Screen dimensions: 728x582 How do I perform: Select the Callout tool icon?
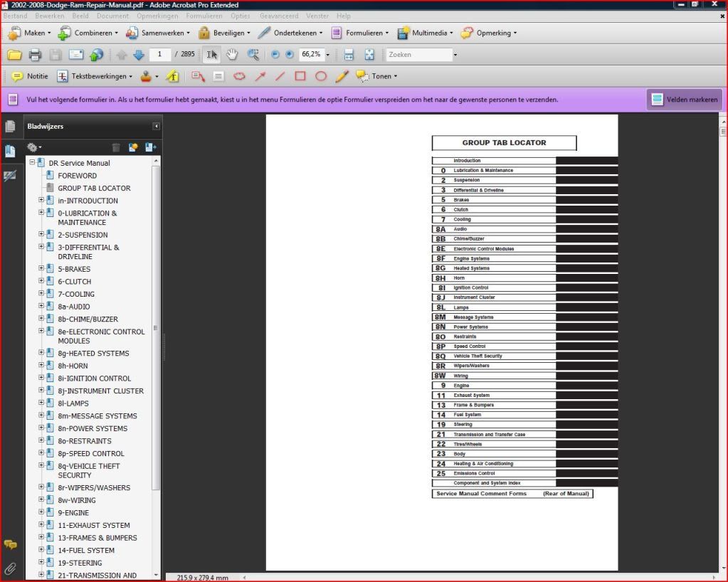point(199,76)
